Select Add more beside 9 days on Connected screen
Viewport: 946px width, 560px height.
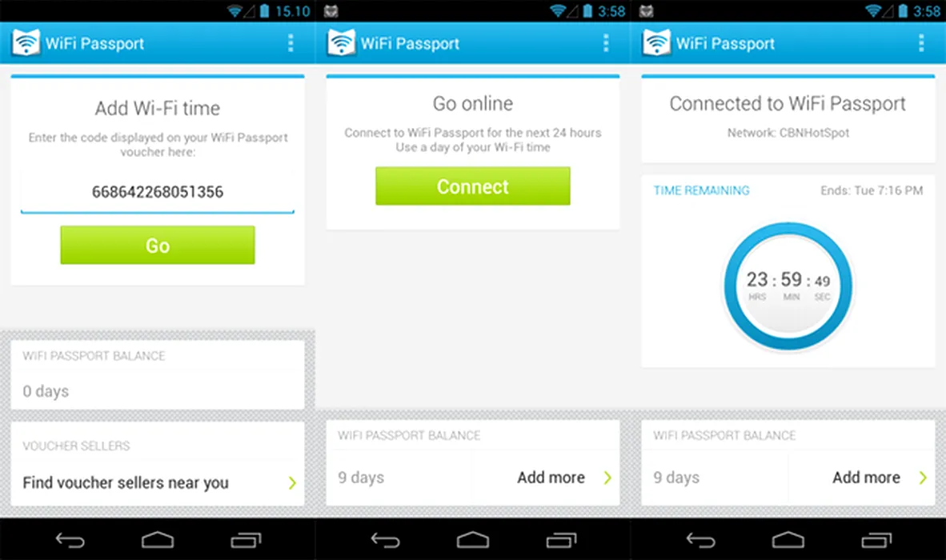click(866, 478)
